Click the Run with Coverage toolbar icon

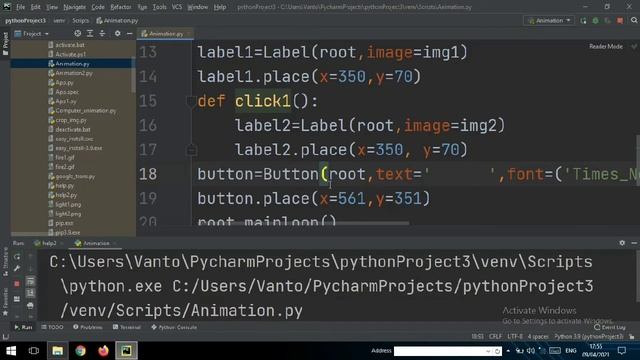pos(608,20)
